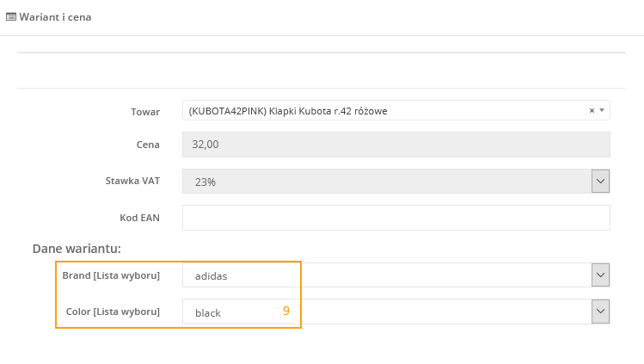Focus the empty Kod EAN input field
Screen dimensions: 644x364
396,218
